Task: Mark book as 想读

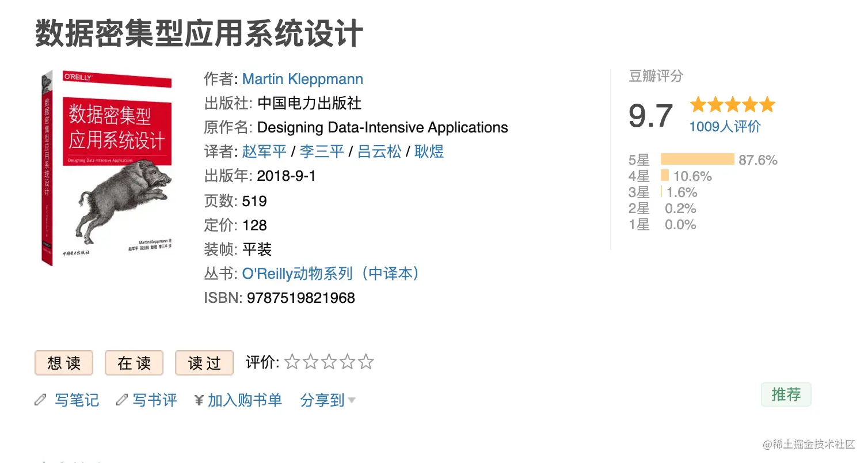Action: click(x=64, y=363)
